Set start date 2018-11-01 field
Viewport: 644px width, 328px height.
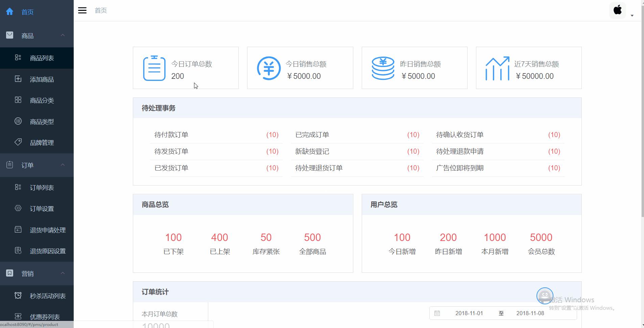469,313
